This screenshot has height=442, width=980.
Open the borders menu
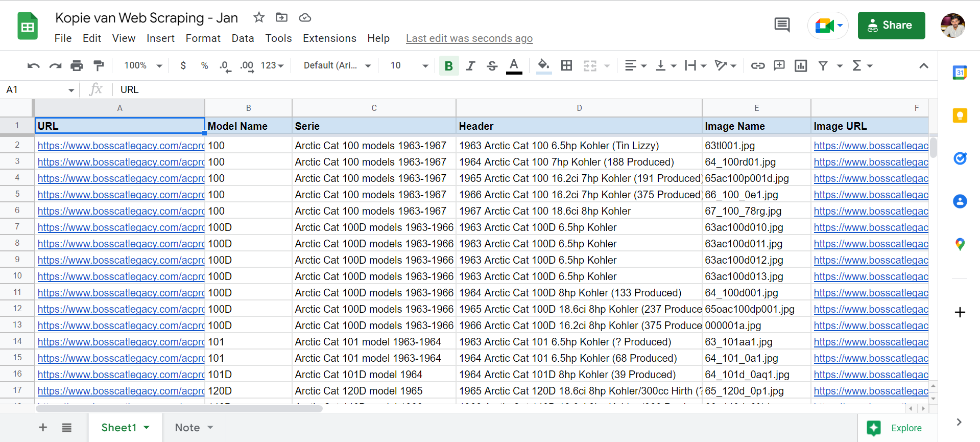tap(566, 65)
